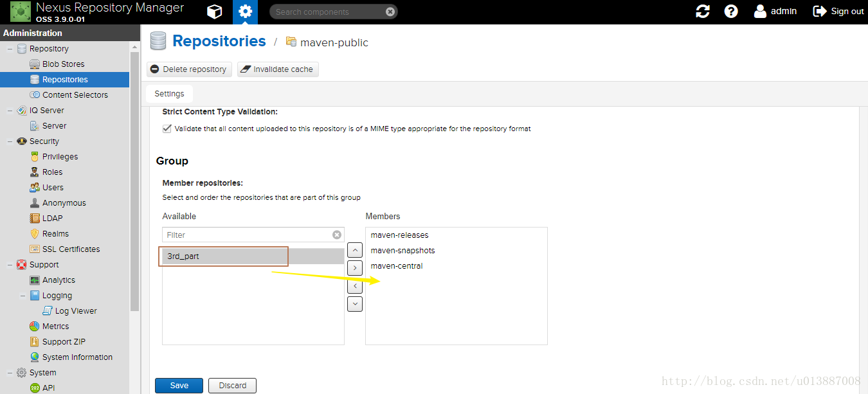Open Users under Security

(46, 187)
